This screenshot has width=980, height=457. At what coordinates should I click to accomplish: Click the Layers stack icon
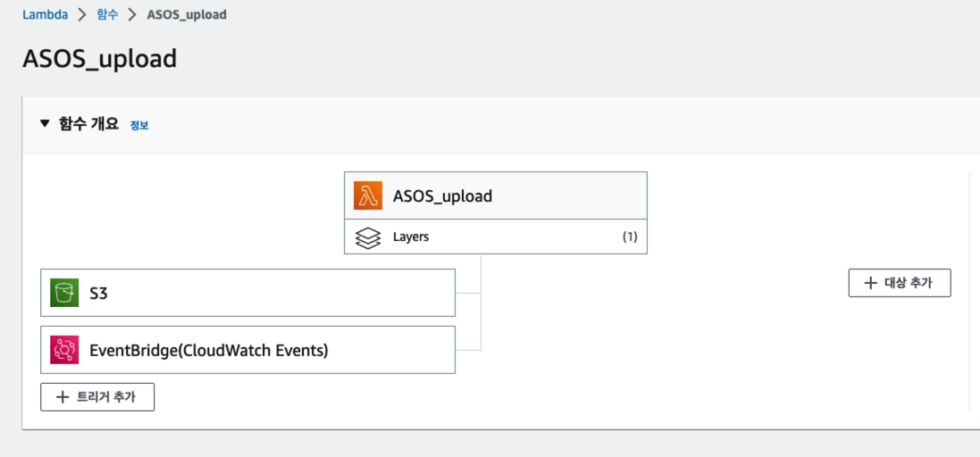(367, 237)
